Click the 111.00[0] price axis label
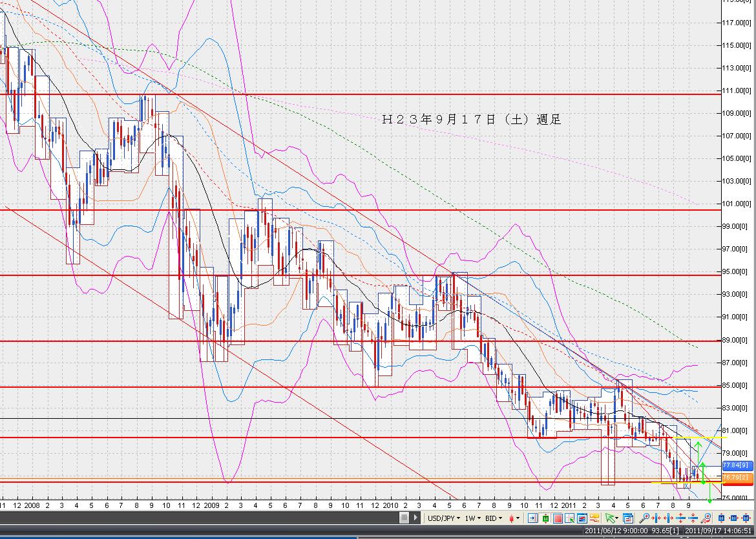756x539 pixels. pyautogui.click(x=737, y=90)
